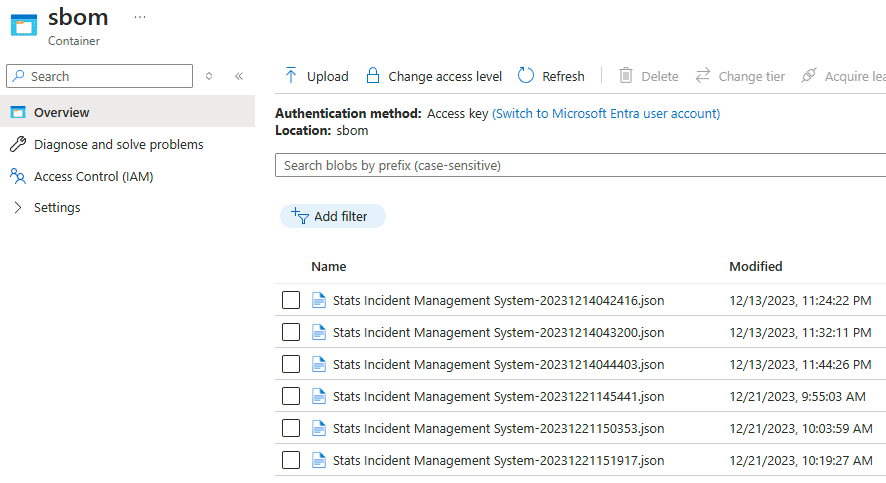
Task: Click modified time 12/21/2023, 9:55:03 AM
Action: pyautogui.click(x=797, y=397)
